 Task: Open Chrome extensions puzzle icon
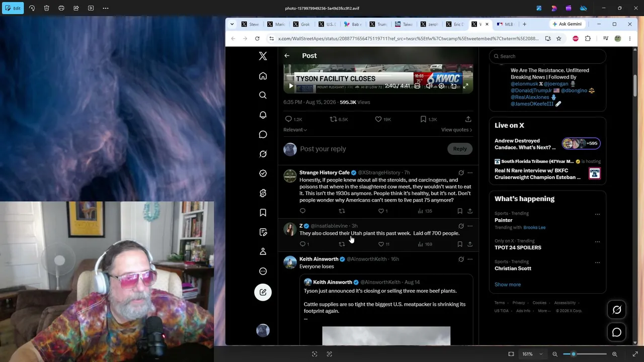point(588,39)
